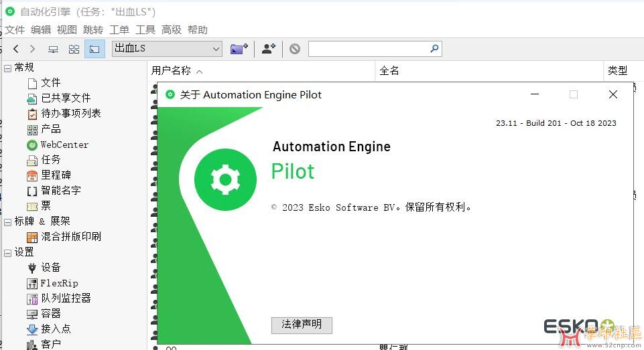Image resolution: width=644 pixels, height=350 pixels.
Task: Click the 法律声明 button
Action: (302, 325)
